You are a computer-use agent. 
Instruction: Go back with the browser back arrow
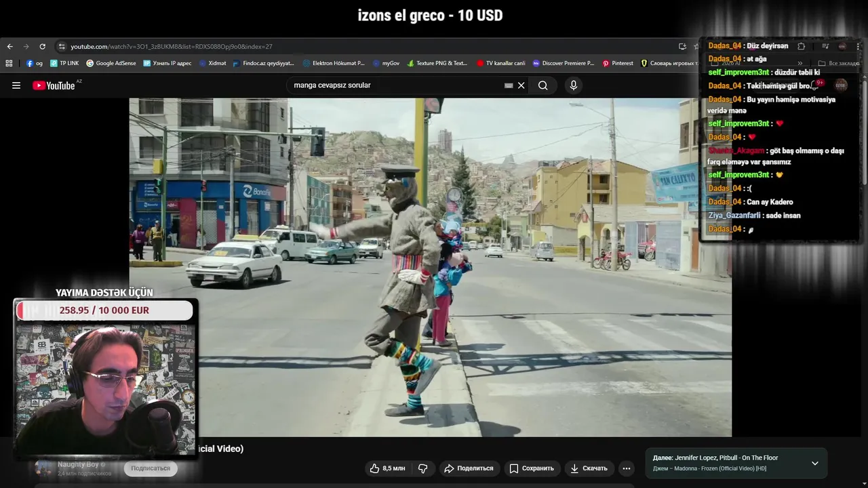9,47
